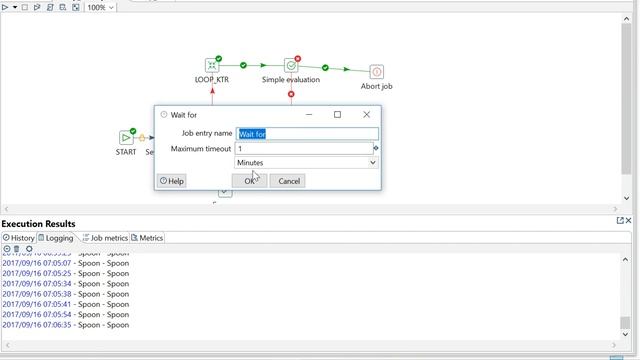
Task: Click the red X hop icon below Simple evaluation
Action: (x=291, y=94)
